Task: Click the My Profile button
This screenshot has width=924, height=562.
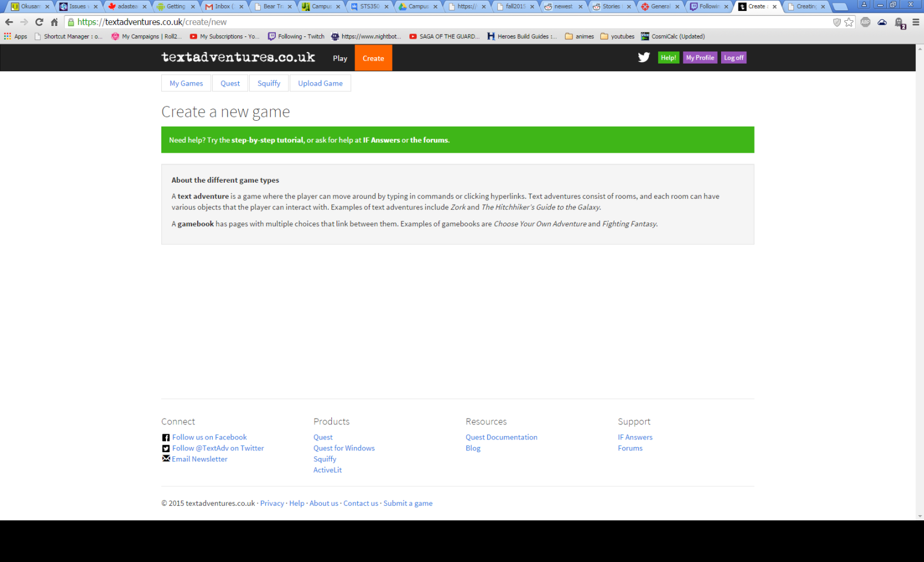Action: coord(700,57)
